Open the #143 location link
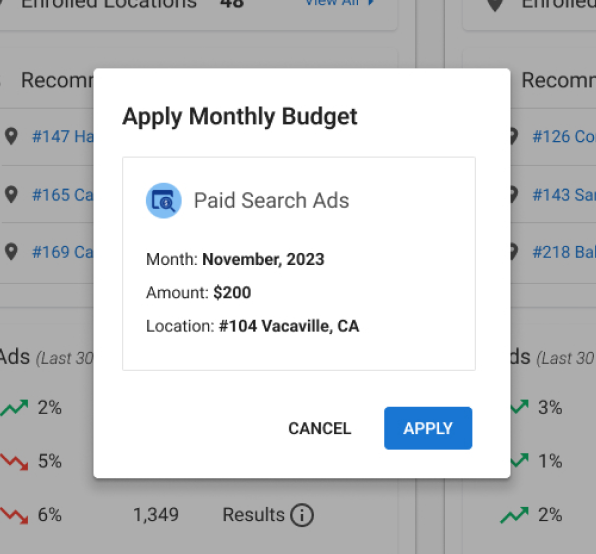Screen dimensions: 596x554 (x=564, y=195)
